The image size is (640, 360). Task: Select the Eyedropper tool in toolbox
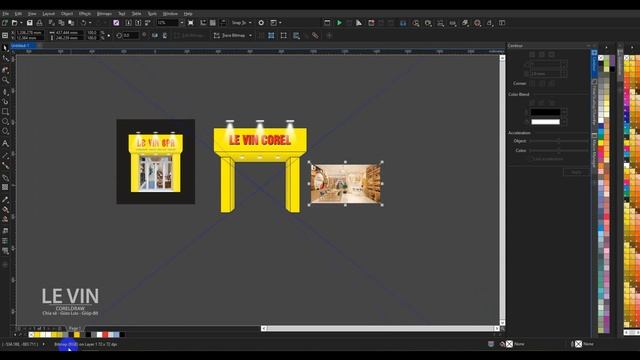coord(5,200)
